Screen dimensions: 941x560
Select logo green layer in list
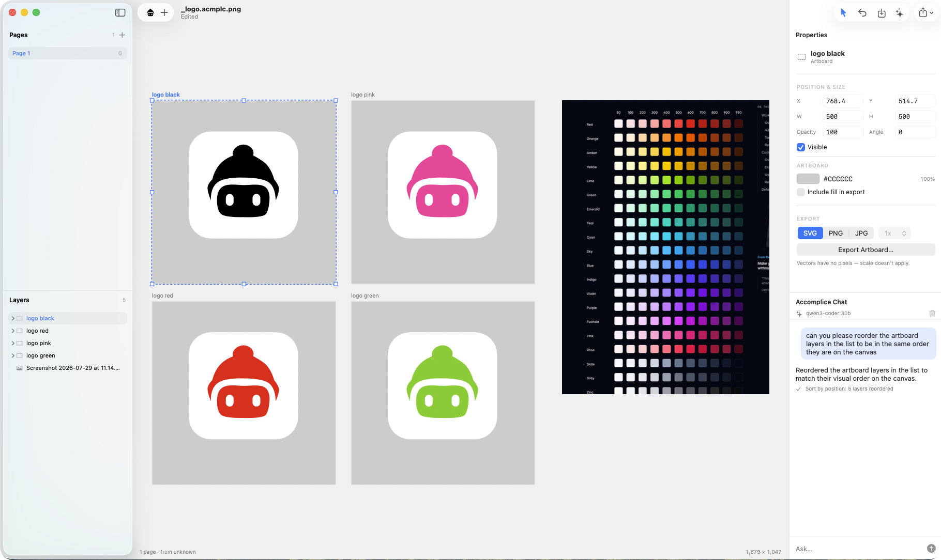[x=68, y=355]
